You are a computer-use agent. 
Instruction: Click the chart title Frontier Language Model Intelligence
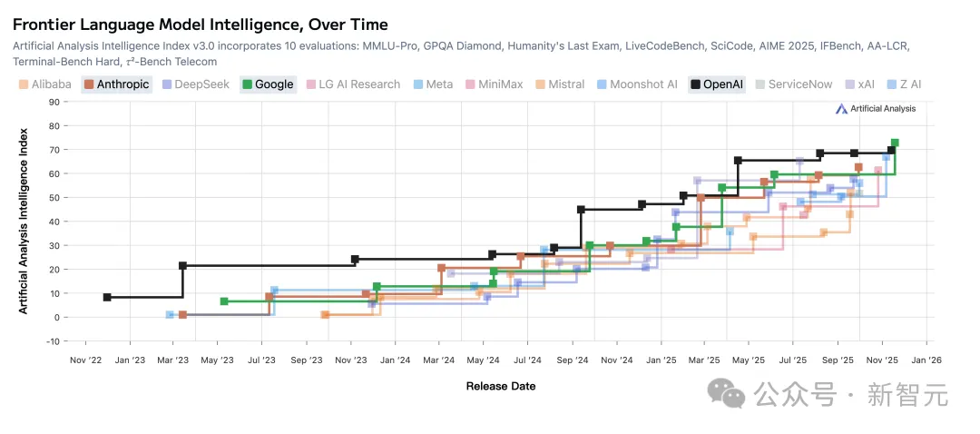[200, 25]
